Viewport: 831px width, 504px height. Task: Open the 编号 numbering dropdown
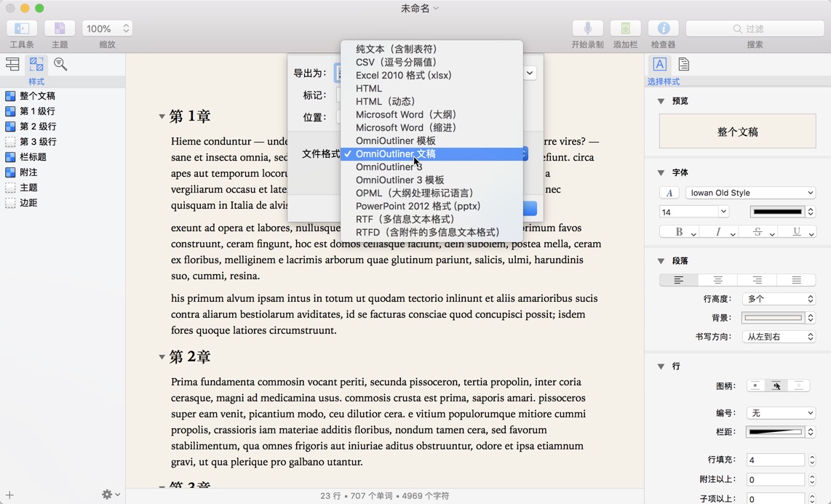780,412
